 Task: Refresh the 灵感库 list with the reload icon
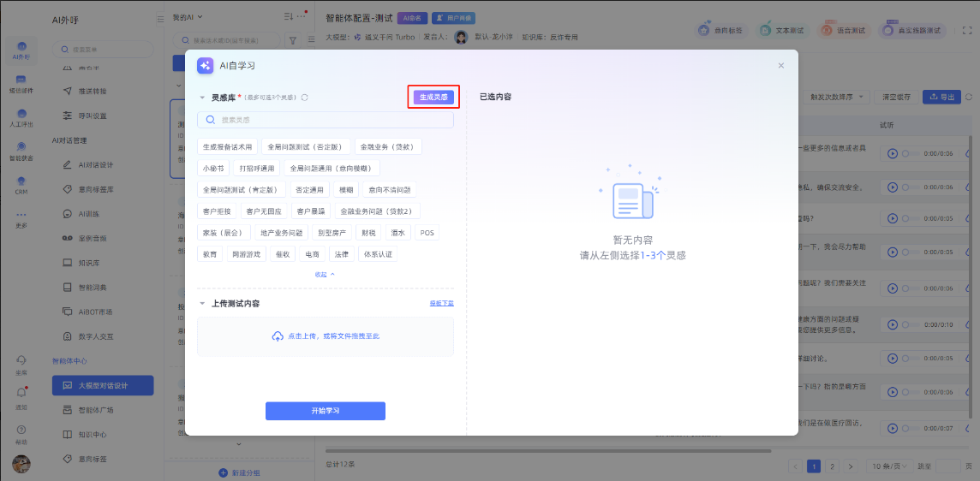tap(304, 98)
